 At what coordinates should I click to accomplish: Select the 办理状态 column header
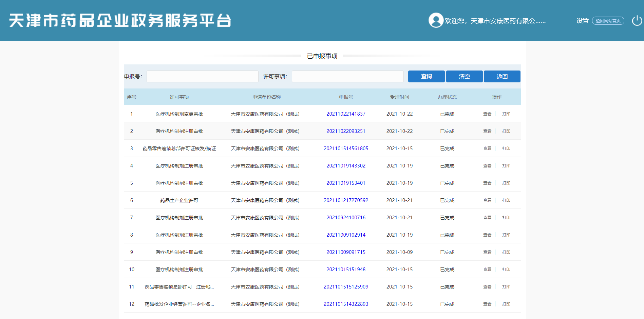tap(447, 97)
